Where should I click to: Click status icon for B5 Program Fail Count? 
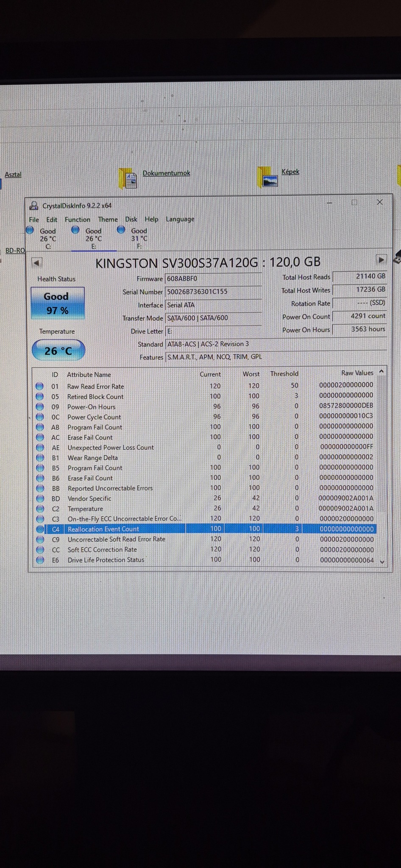click(40, 468)
